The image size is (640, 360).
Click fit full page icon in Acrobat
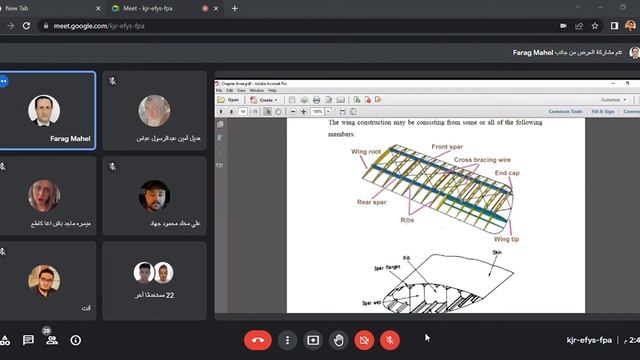tap(353, 111)
